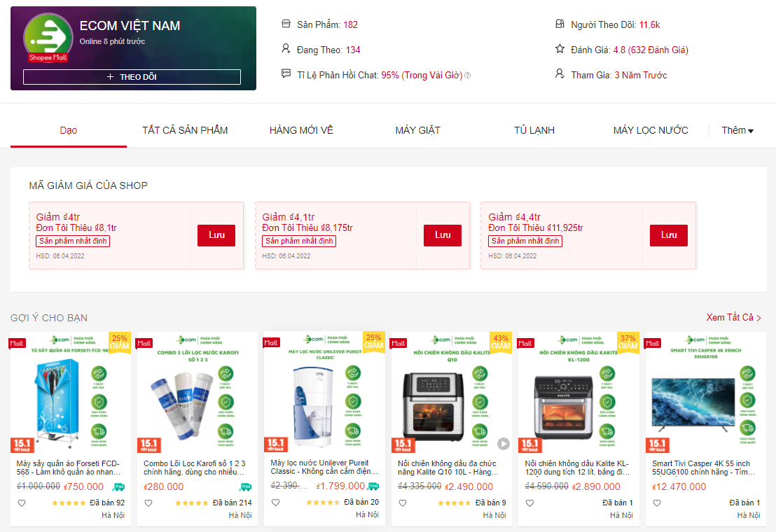
Task: Select the Dạo tab
Action: [69, 130]
